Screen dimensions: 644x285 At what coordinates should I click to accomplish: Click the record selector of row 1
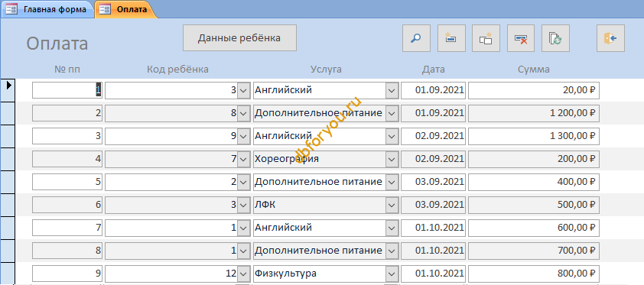[8, 90]
